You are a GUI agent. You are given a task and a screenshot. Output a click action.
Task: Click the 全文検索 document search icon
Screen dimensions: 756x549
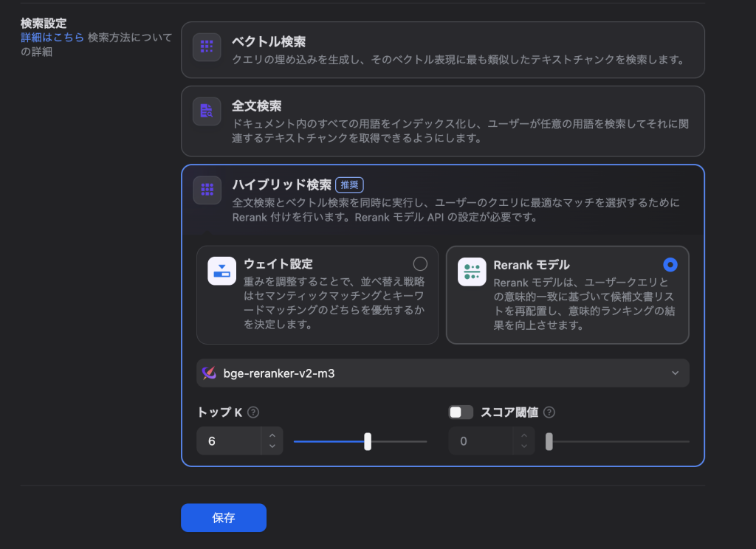(207, 111)
